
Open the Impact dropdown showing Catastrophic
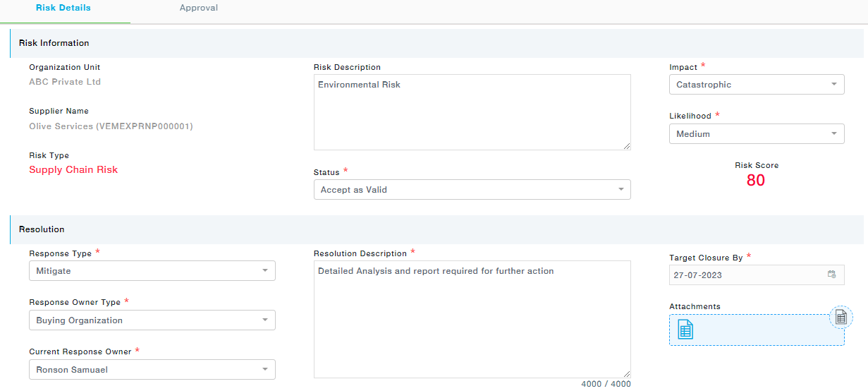pos(756,85)
